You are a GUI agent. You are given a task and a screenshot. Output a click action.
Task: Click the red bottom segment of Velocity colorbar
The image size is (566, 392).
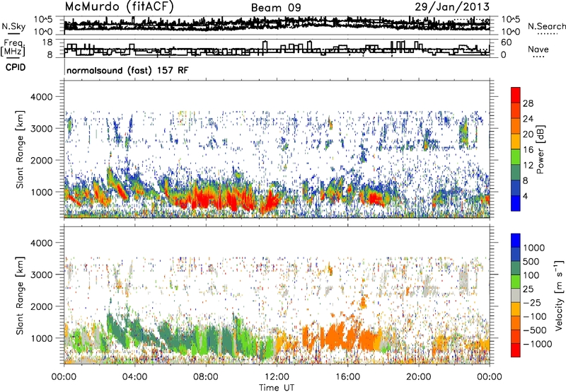[516, 350]
